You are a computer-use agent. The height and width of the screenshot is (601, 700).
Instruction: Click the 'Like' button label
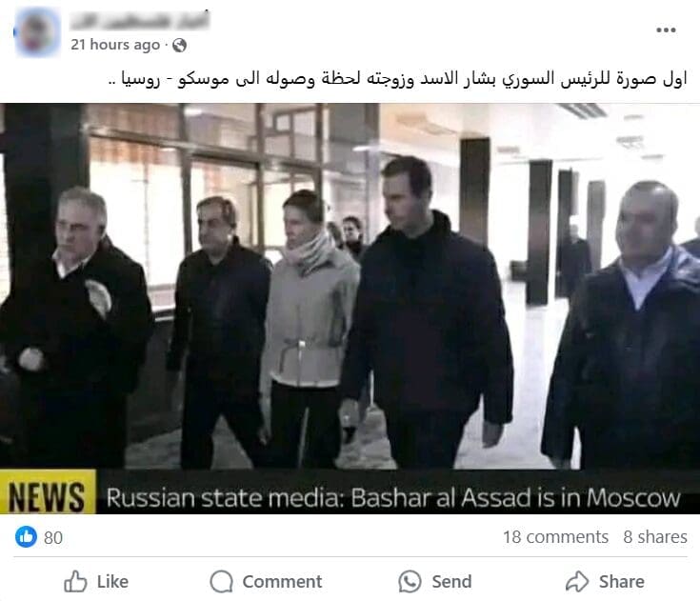[112, 582]
